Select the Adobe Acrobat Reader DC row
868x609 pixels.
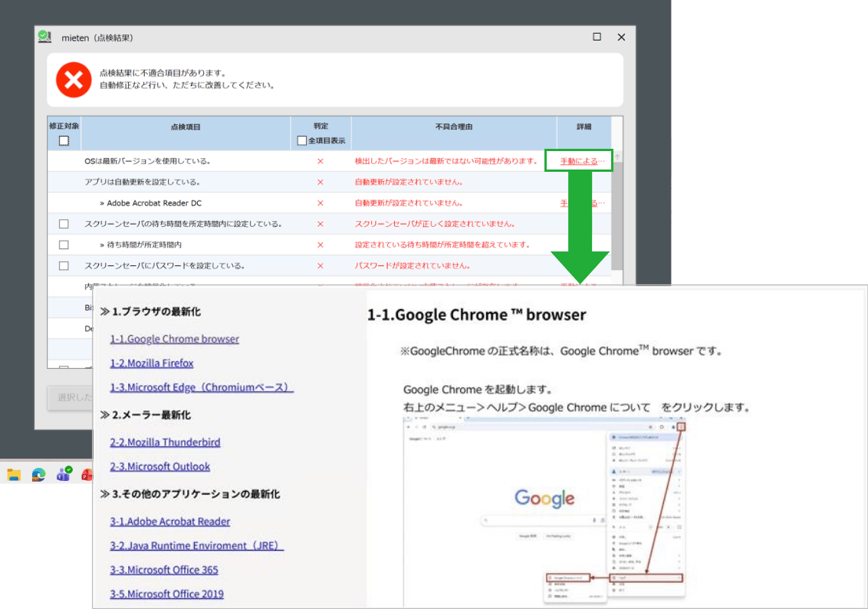(330, 203)
